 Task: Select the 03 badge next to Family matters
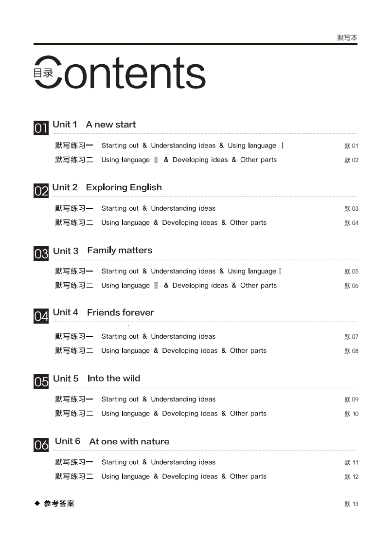pyautogui.click(x=41, y=254)
